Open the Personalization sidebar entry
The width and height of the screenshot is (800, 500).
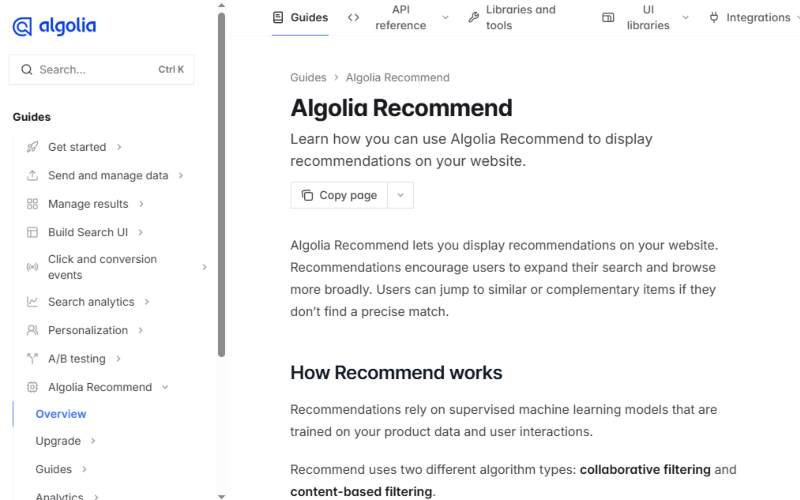[88, 330]
